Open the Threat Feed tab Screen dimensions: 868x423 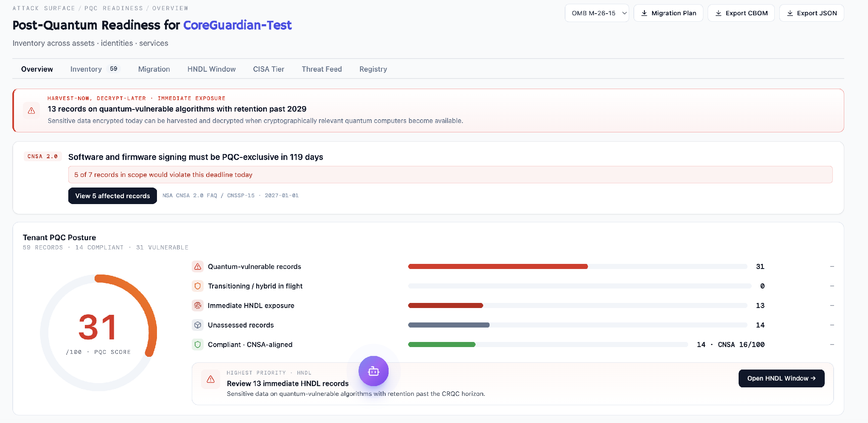(x=322, y=69)
